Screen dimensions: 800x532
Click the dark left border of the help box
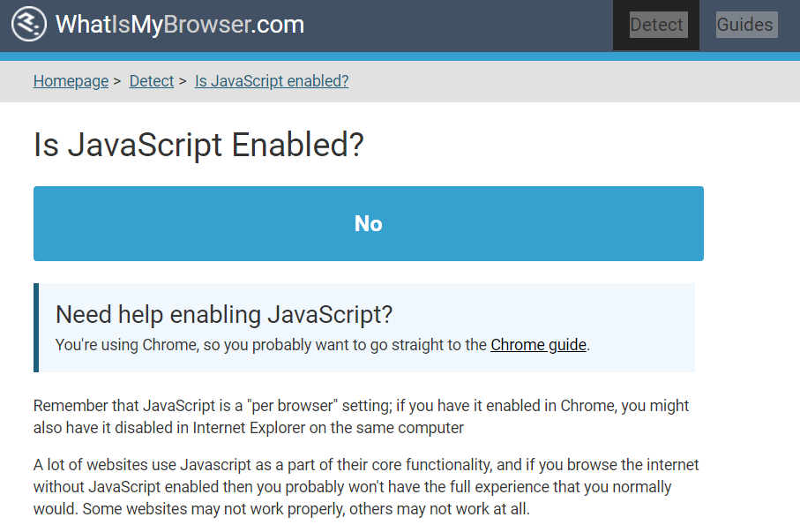tap(36, 327)
